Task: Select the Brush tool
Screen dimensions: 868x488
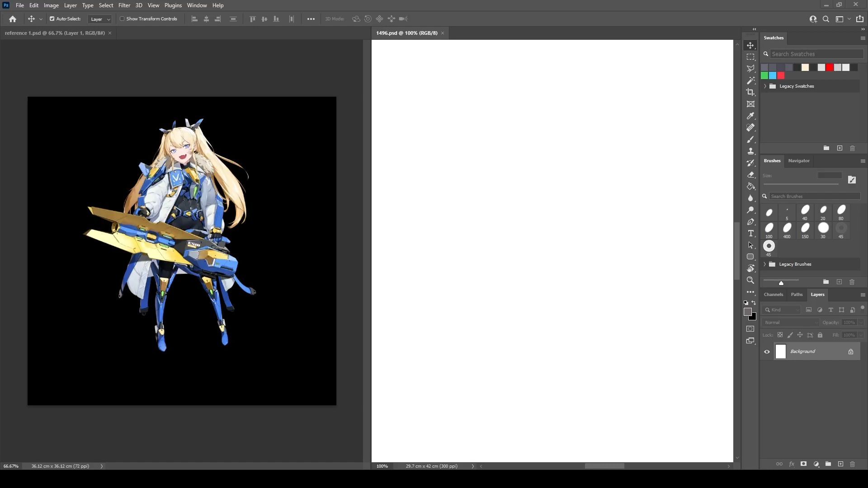Action: point(750,140)
